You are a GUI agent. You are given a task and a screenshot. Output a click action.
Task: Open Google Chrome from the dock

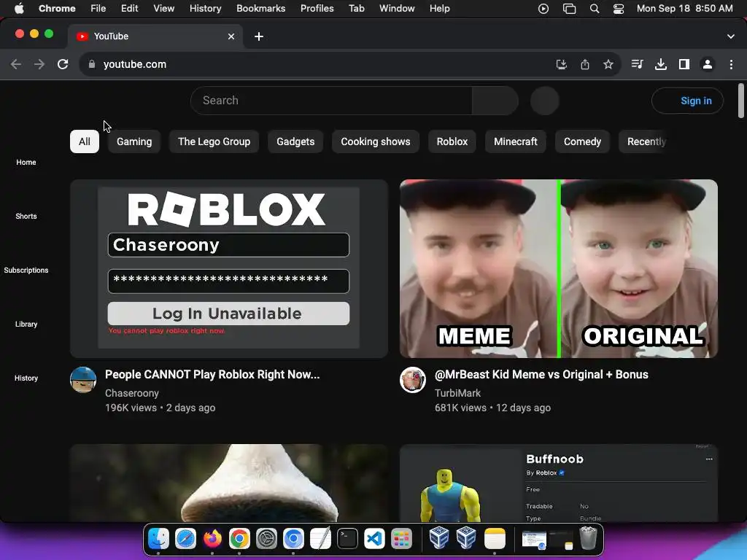[239, 539]
